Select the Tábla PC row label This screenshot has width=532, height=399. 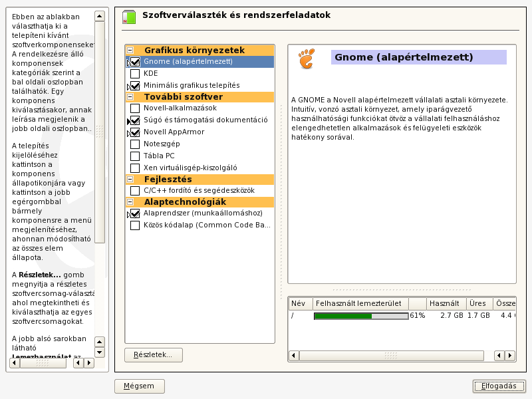click(159, 156)
